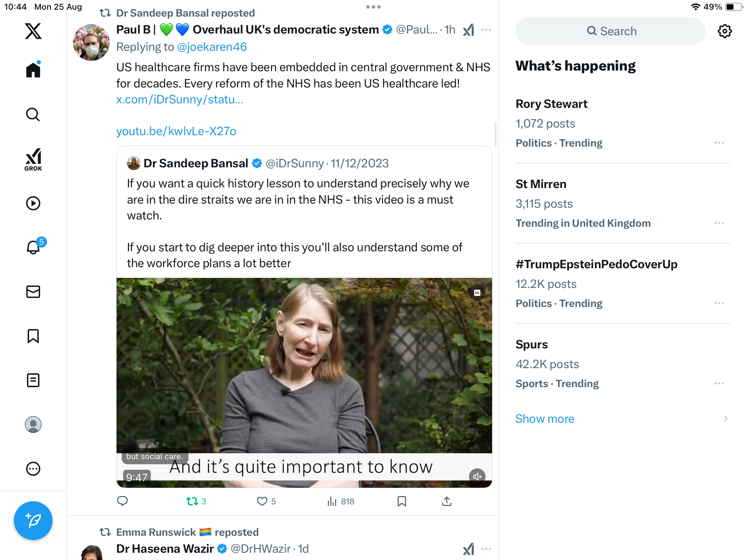Like Paul B's post
The height and width of the screenshot is (560, 747).
(x=262, y=501)
